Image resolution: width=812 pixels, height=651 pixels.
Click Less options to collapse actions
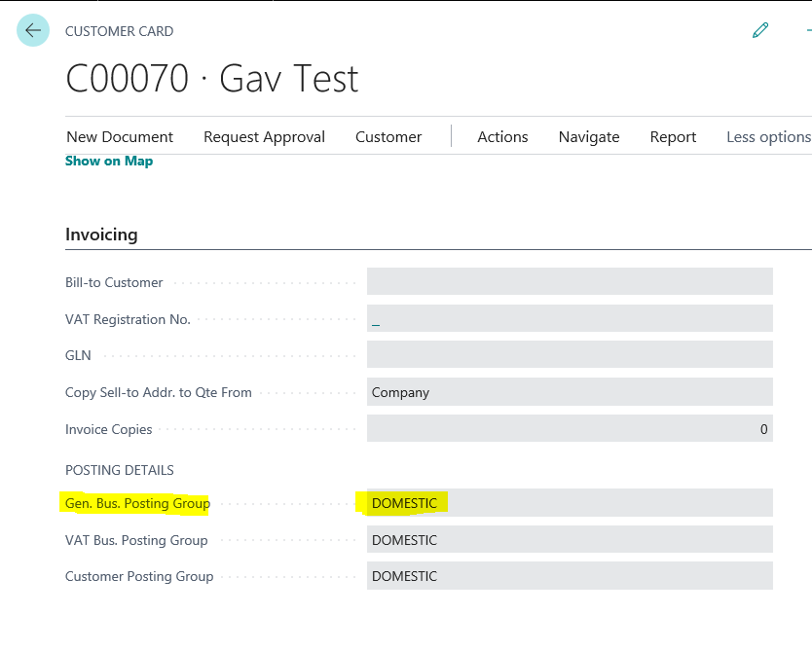tap(768, 137)
